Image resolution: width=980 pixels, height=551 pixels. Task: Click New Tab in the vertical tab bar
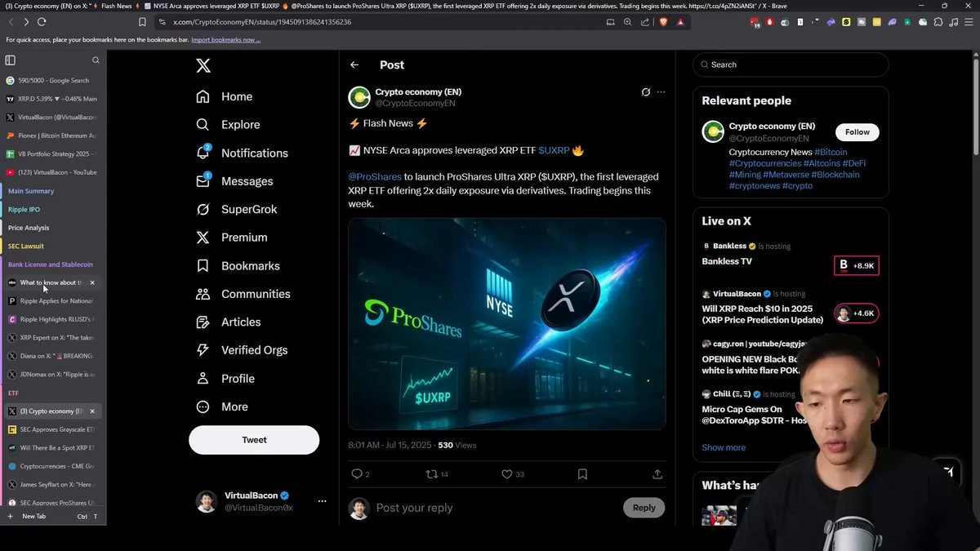(52, 517)
